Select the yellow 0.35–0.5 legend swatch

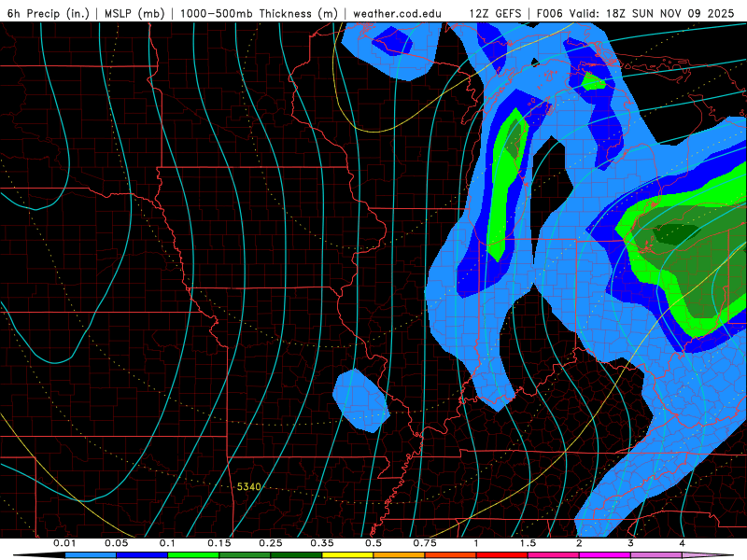[347, 555]
